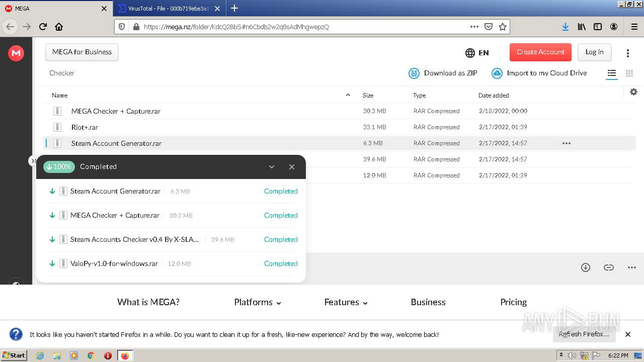Open What is MEGA? link

click(148, 302)
